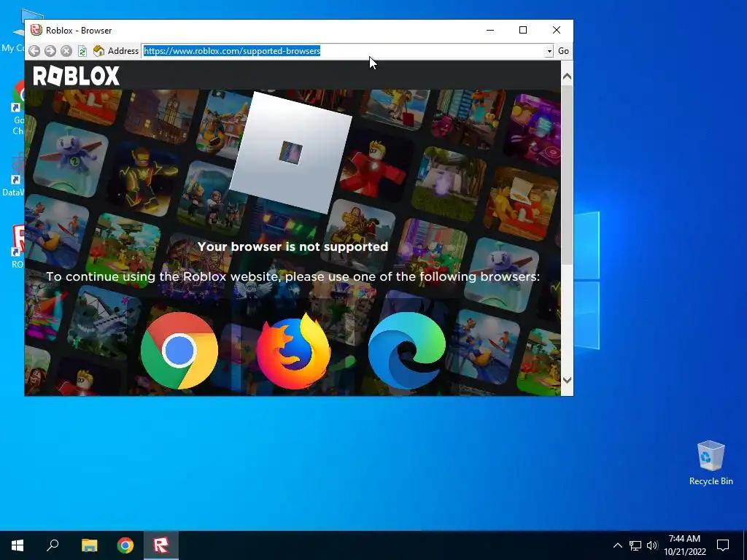Click the scrollbar down arrow
The image size is (747, 560).
567,380
